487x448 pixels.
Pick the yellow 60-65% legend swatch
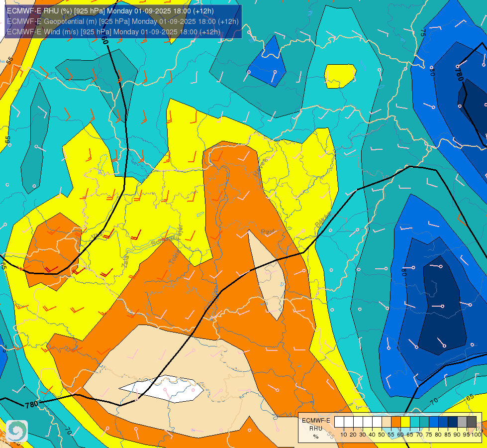pyautogui.click(x=405, y=422)
